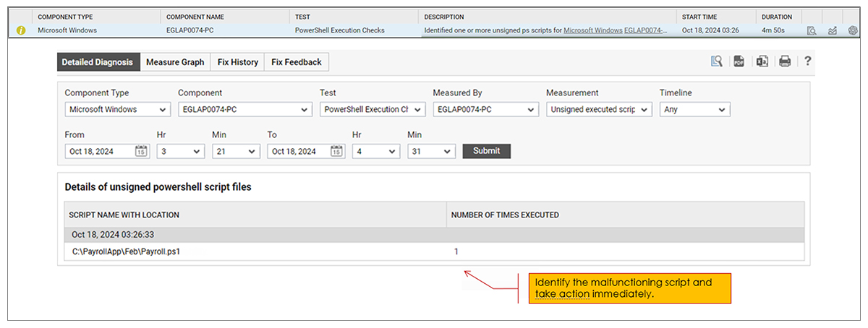Expand the Component Type dropdown
The width and height of the screenshot is (868, 328).
(116, 110)
